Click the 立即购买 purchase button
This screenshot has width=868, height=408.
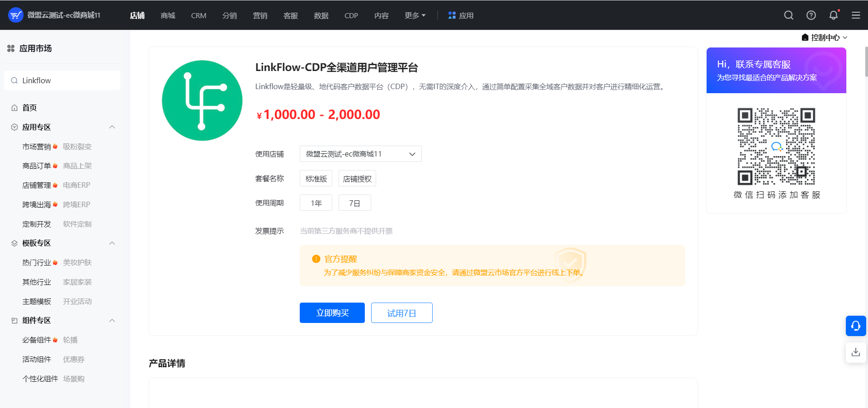332,313
